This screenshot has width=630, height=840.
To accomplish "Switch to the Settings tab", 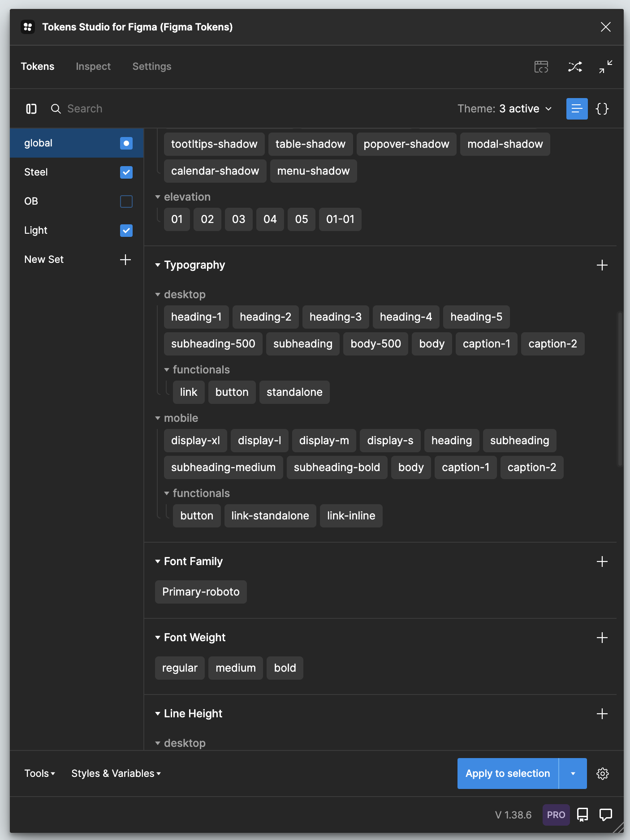I will tap(152, 67).
